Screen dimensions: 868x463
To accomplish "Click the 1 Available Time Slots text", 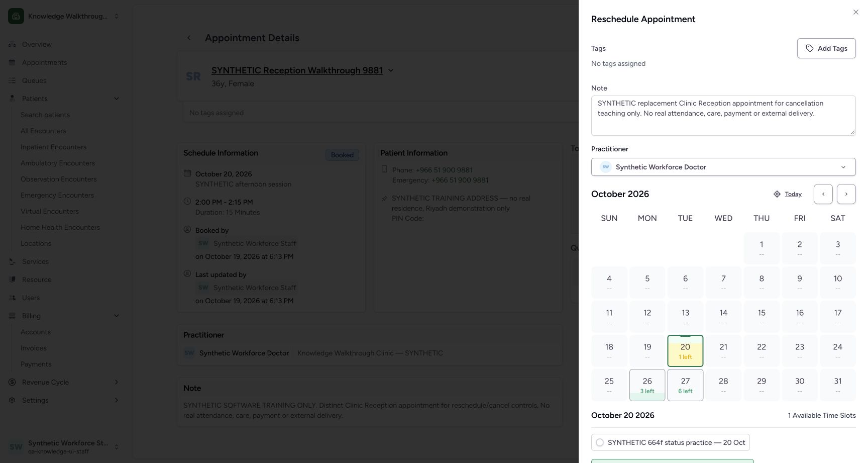I will pos(822,415).
